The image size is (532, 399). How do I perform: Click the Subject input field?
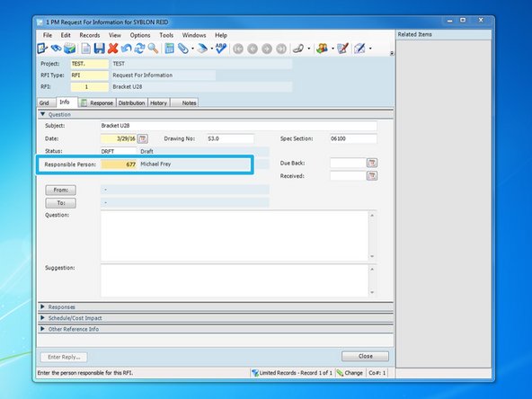[x=238, y=126]
